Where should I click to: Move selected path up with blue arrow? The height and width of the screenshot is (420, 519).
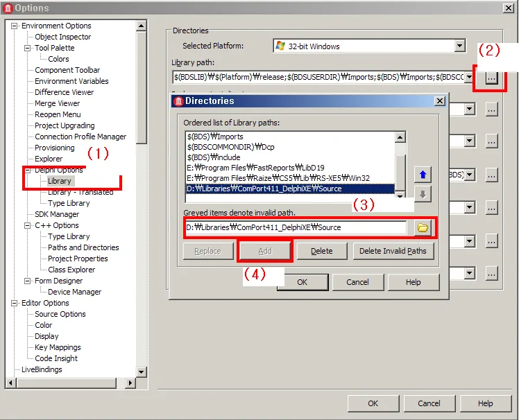pyautogui.click(x=423, y=174)
